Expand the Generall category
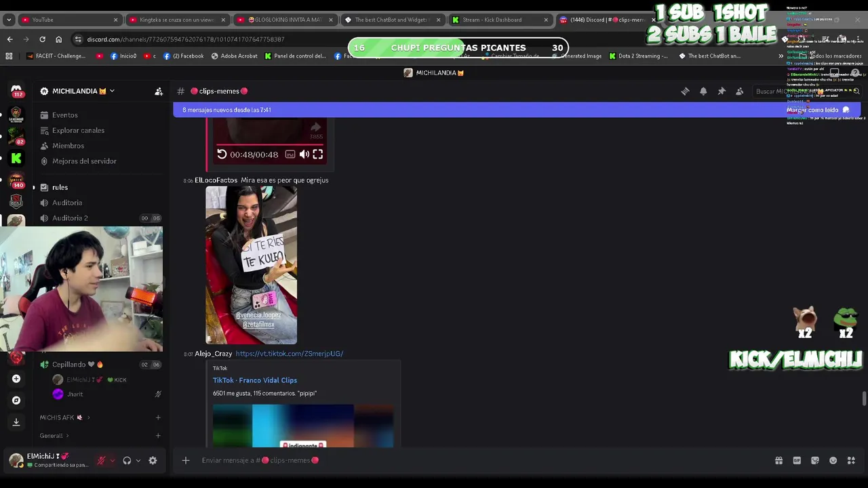 click(x=54, y=436)
